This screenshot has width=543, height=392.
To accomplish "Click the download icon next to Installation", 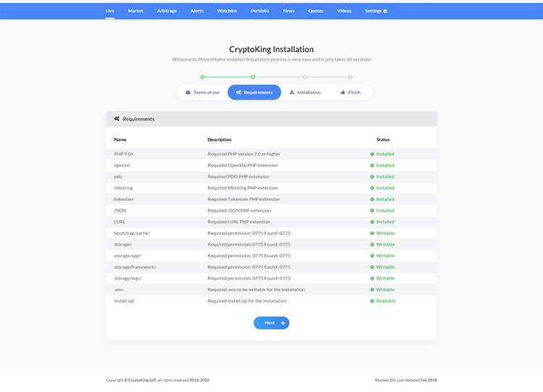I will [x=292, y=93].
